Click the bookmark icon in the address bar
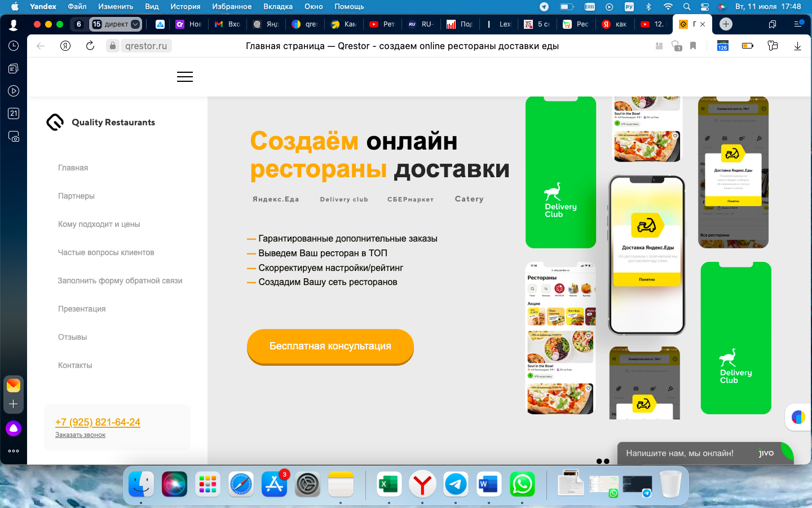This screenshot has width=812, height=508. tap(693, 46)
